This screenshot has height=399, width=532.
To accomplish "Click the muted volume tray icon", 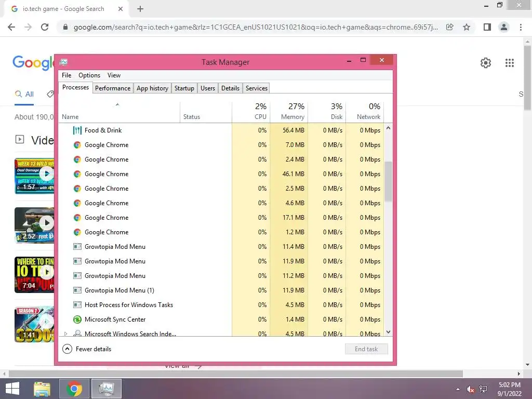I will [470, 389].
